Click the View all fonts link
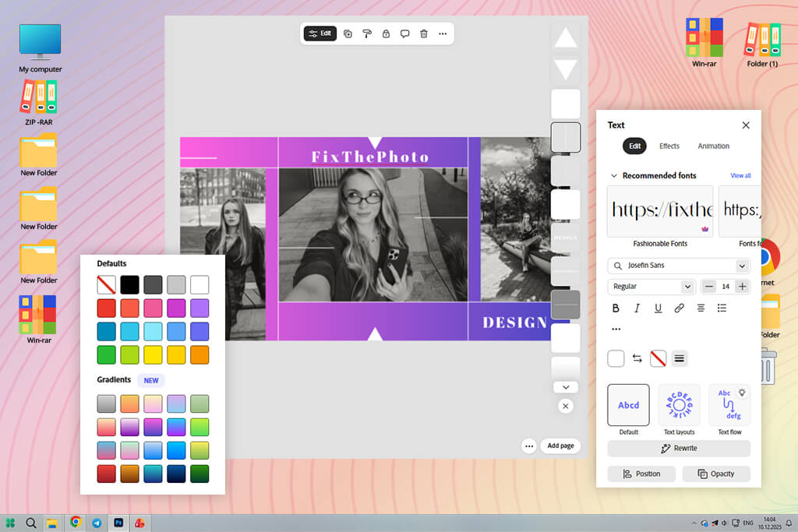 (740, 175)
